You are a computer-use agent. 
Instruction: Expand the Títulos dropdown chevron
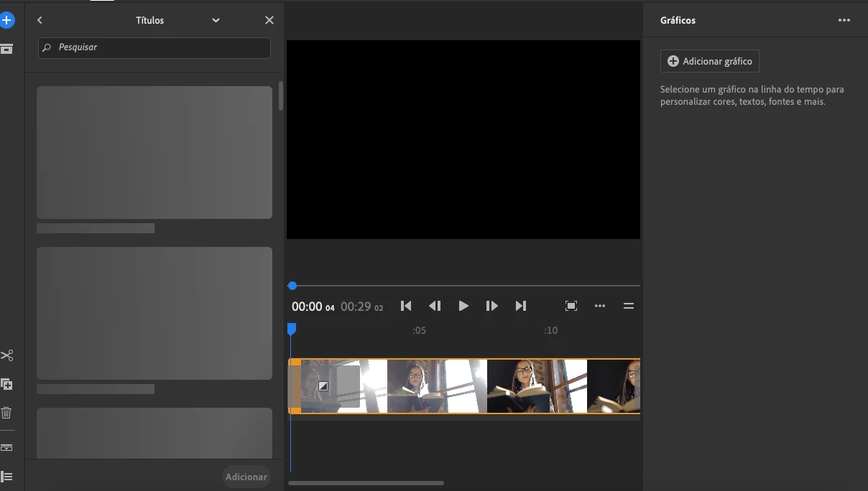tap(216, 20)
